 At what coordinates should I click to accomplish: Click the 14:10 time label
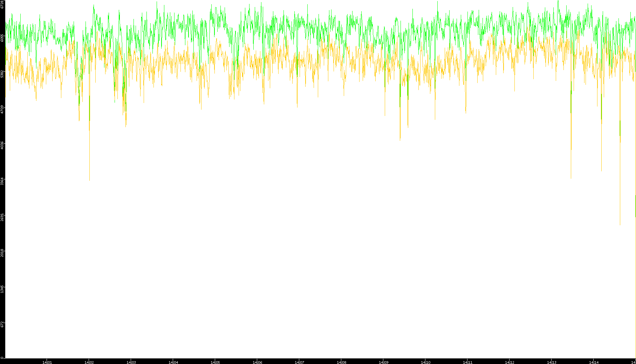425,362
